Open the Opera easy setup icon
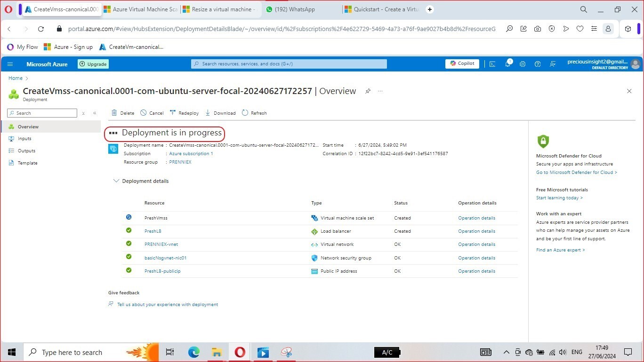Viewport: 644px width, 362px height. [x=594, y=29]
